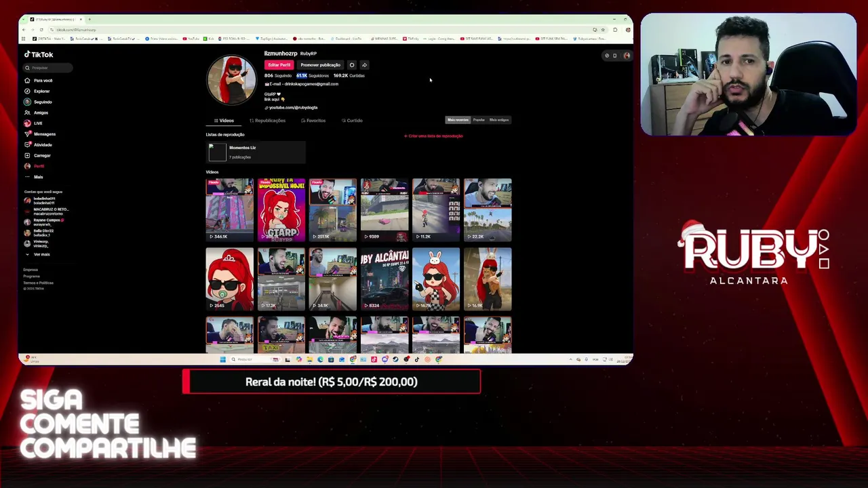Screen dimensions: 868x488
Task: Open the taskbar weather widget
Action: click(31, 359)
